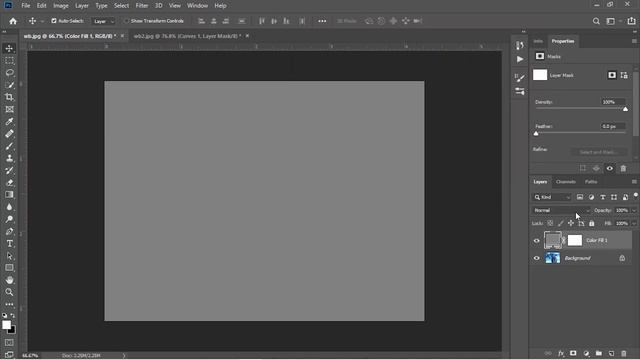
Task: Select the Eraser tool
Action: click(x=9, y=182)
